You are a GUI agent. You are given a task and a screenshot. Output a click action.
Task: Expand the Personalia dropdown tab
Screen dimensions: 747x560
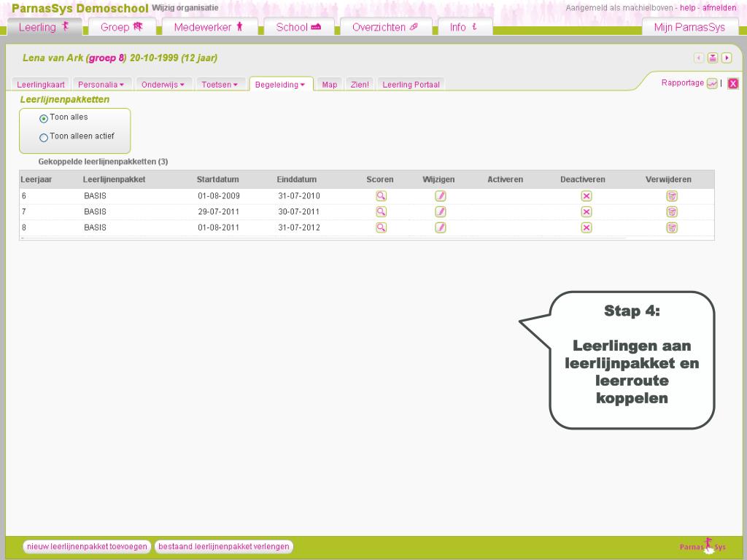(x=101, y=85)
